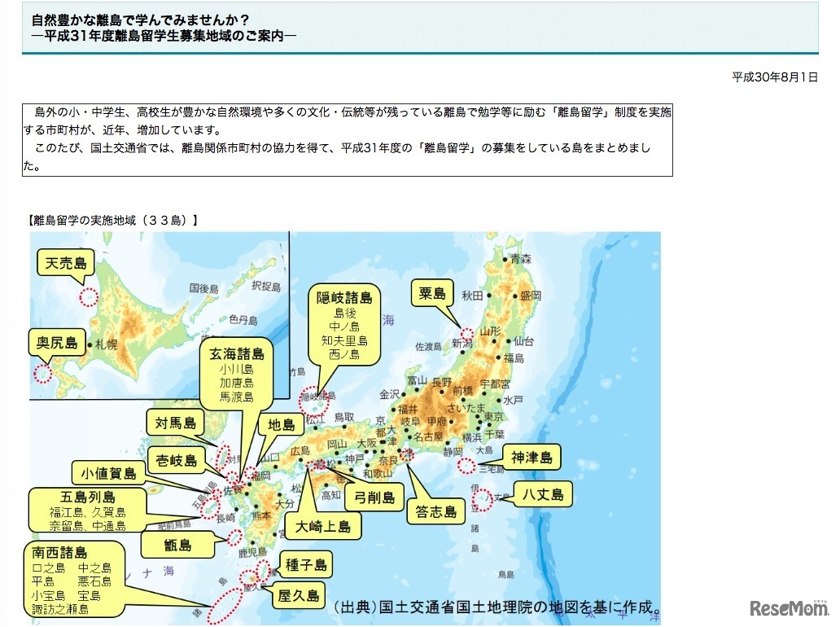Image resolution: width=840 pixels, height=627 pixels.
Task: Select the 天売島 label on the map
Action: pos(66,264)
